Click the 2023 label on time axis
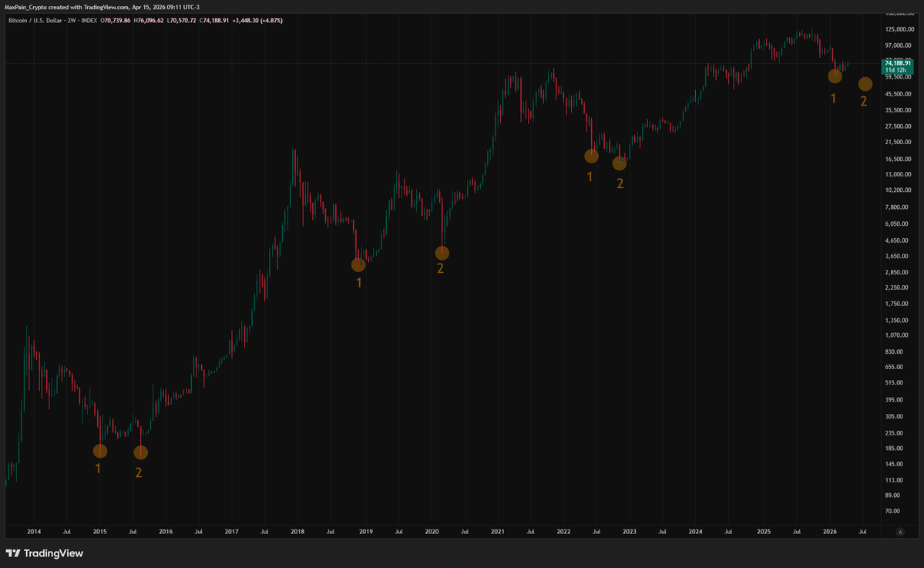924x568 pixels. point(630,532)
